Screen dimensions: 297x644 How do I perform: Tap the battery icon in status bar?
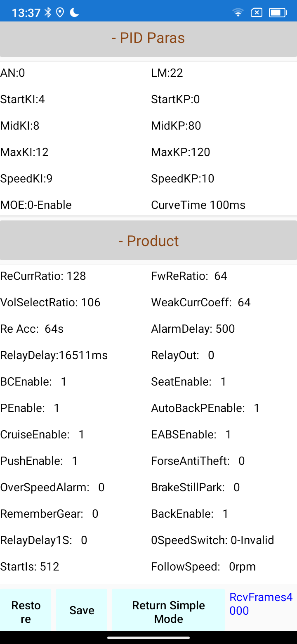coord(278,12)
